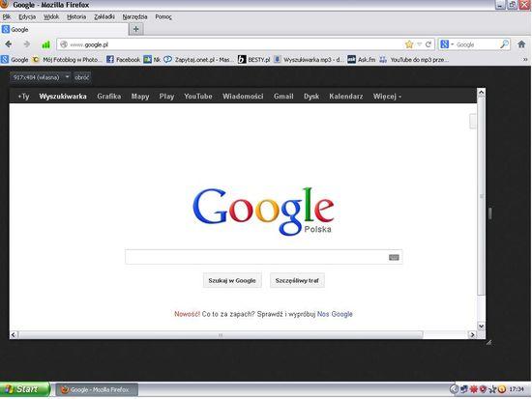The image size is (532, 399).
Task: Open the 917x484 size preset dropdown
Action: click(x=40, y=77)
